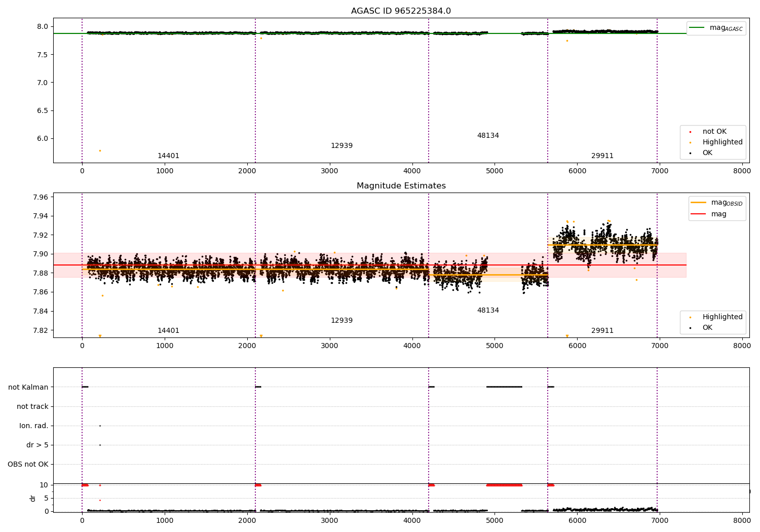
Task: Click the mag OBSID legend entry in middle plot
Action: pyautogui.click(x=717, y=203)
